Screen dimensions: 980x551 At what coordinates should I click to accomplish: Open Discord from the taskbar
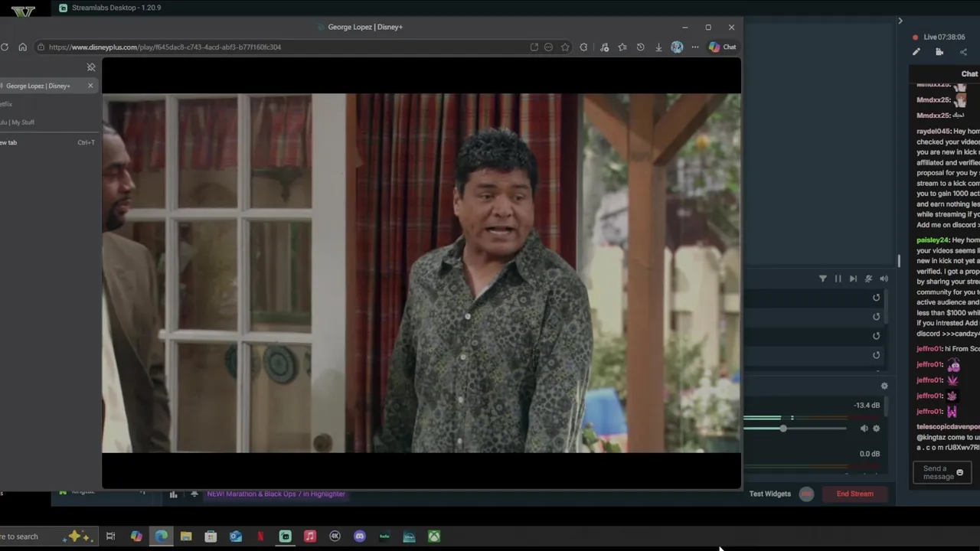click(x=360, y=536)
